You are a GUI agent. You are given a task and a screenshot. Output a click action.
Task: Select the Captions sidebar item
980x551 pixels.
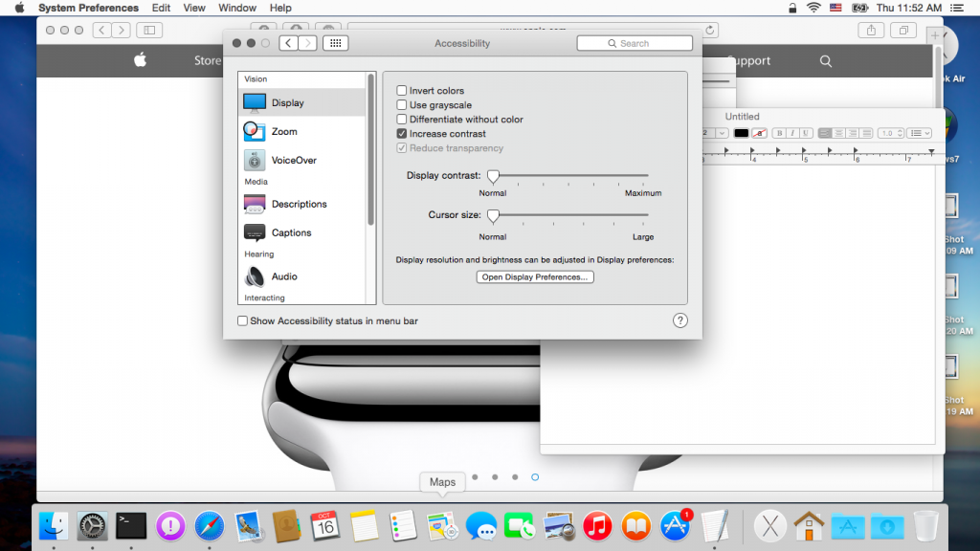(x=291, y=233)
